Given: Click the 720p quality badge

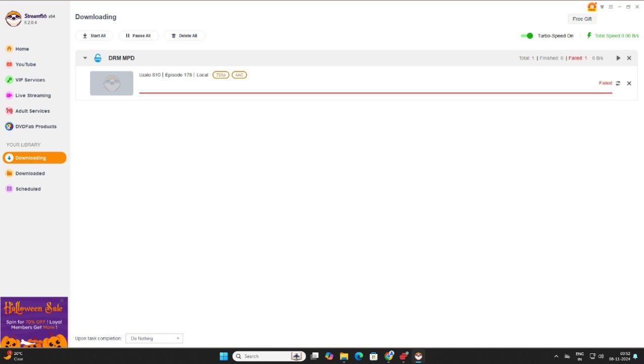Looking at the screenshot, I should (221, 75).
